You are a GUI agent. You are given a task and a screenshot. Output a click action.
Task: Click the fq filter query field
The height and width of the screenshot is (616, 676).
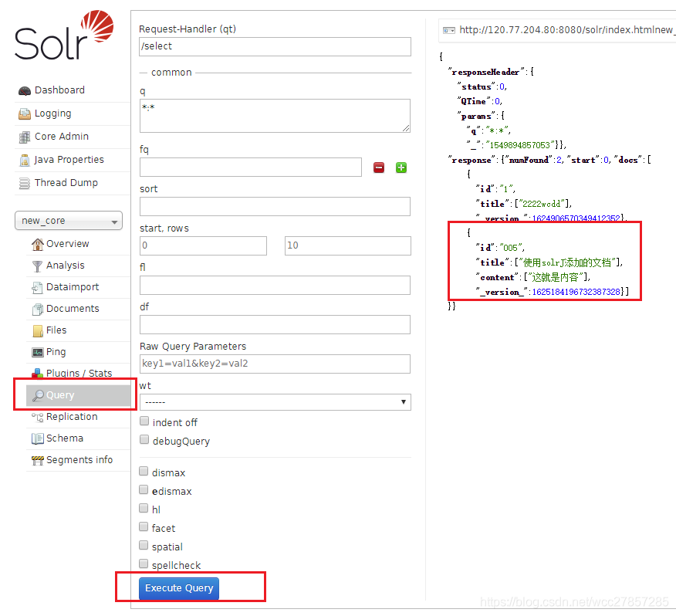(251, 168)
